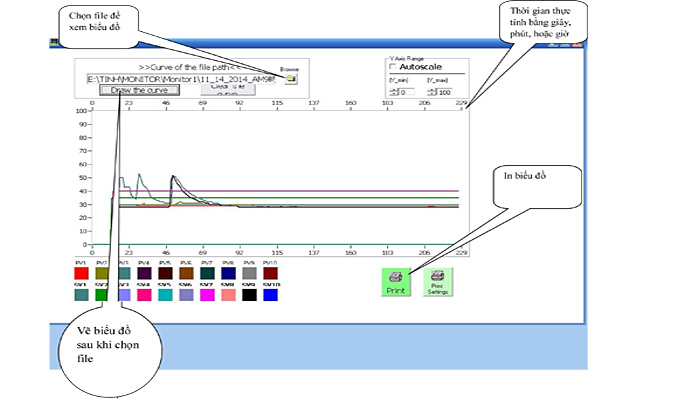Click the navy PV8 color swatch
Image resolution: width=680 pixels, height=400 pixels.
coord(228,273)
